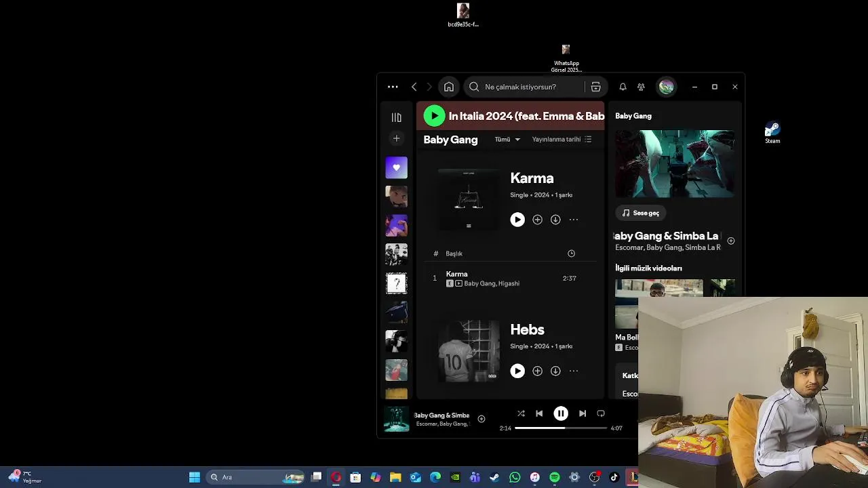Open Spotify from the taskbar
This screenshot has height=488, width=868.
tap(554, 477)
